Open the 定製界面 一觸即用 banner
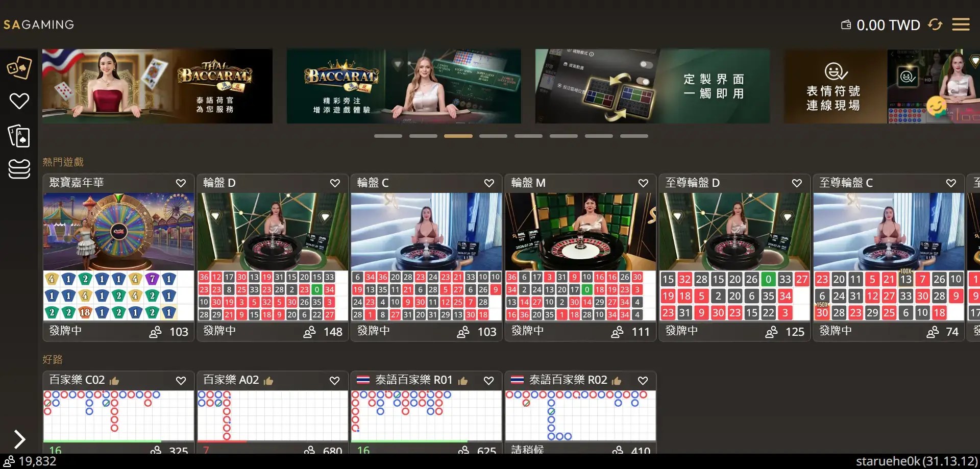Screen dimensions: 980x469 [x=652, y=86]
